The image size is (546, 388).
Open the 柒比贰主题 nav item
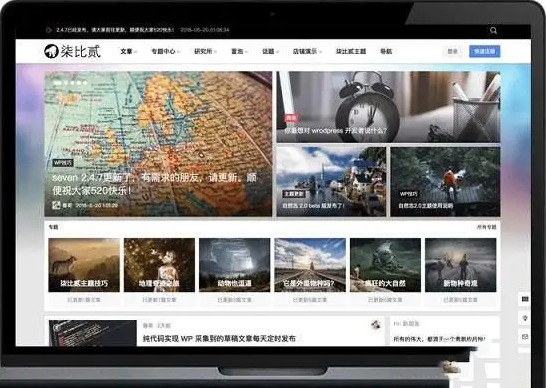coord(351,51)
